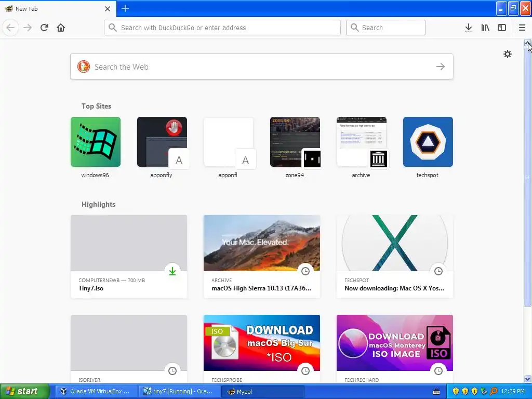Go back using the browser back arrow

pyautogui.click(x=10, y=28)
